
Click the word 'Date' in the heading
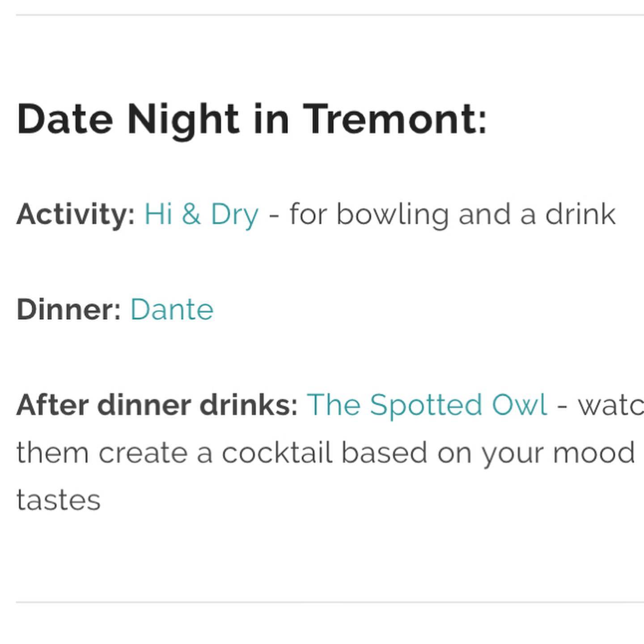(x=65, y=119)
